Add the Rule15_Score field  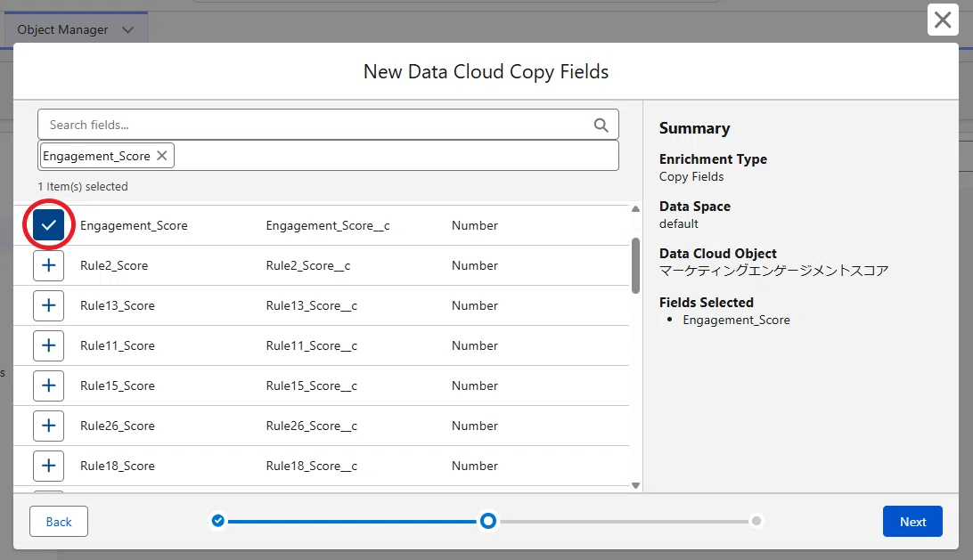[48, 386]
